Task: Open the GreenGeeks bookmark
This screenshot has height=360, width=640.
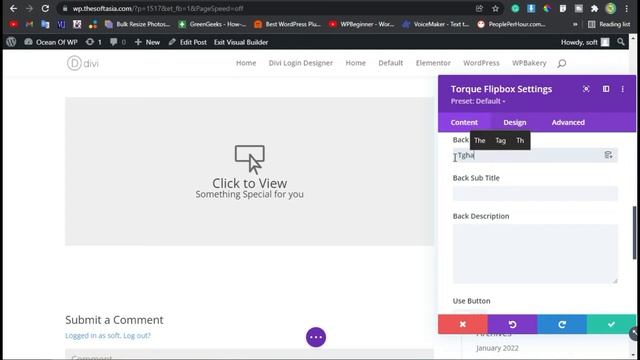Action: coord(212,24)
